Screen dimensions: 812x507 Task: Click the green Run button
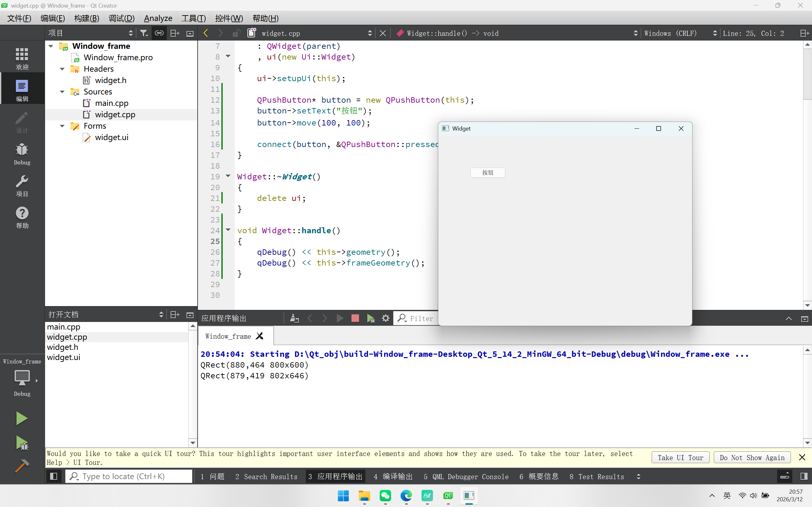[x=22, y=418]
